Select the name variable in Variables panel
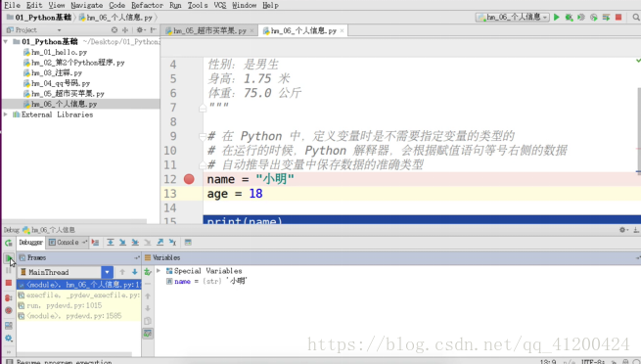 pos(206,281)
